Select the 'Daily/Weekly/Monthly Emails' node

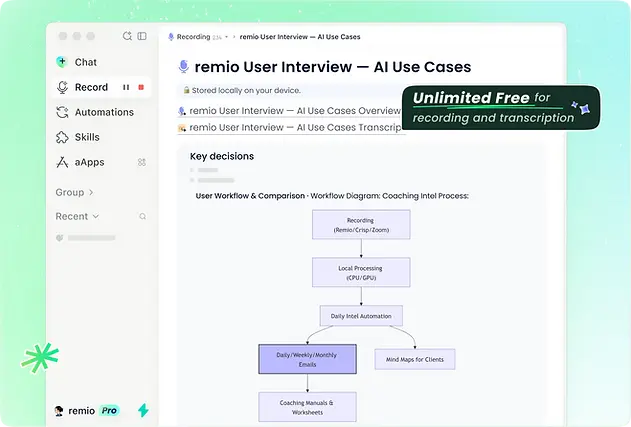pos(307,359)
